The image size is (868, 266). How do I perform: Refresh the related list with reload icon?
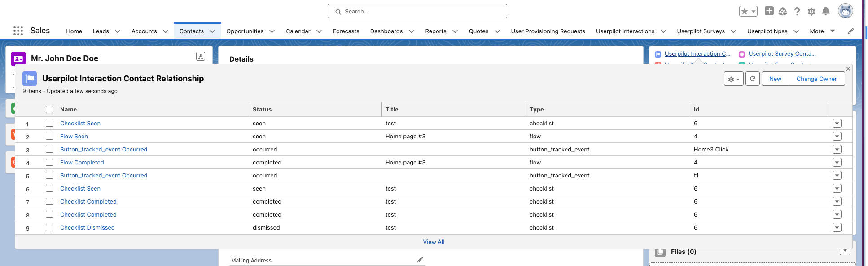753,79
